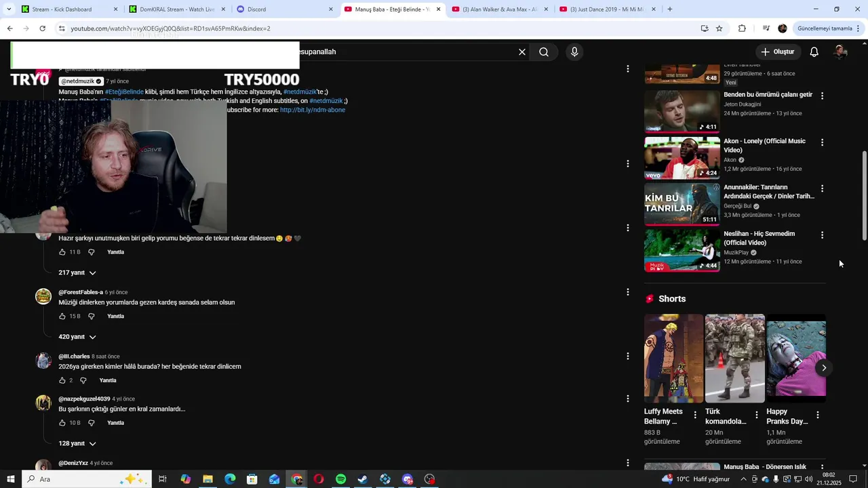
Task: Open the Chrome profile avatar
Action: (x=783, y=28)
